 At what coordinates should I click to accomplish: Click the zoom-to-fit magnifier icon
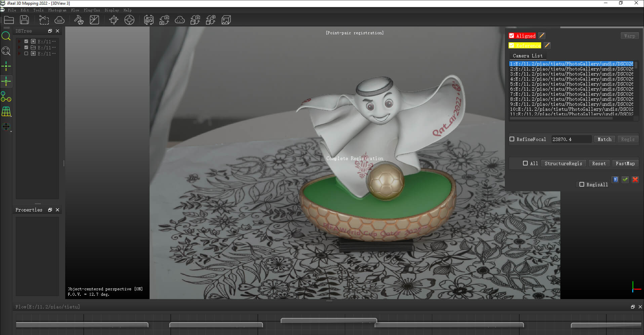pyautogui.click(x=6, y=51)
